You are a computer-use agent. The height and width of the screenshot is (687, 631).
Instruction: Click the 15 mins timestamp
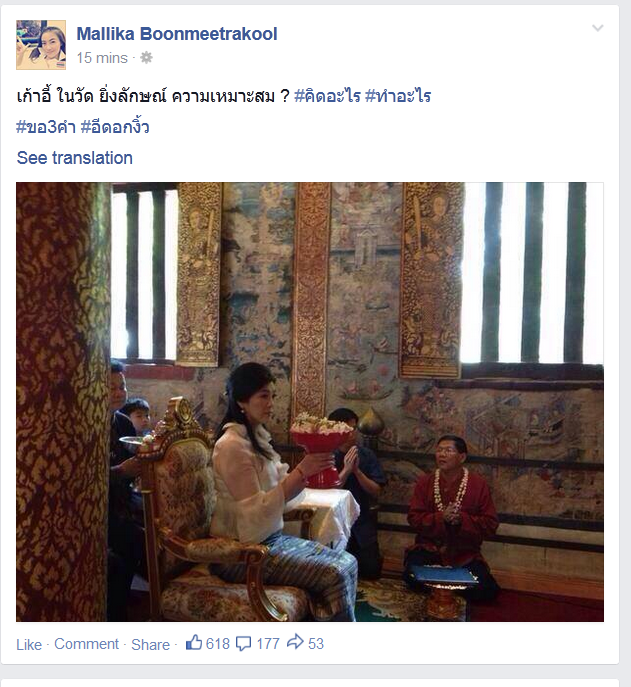[x=102, y=58]
